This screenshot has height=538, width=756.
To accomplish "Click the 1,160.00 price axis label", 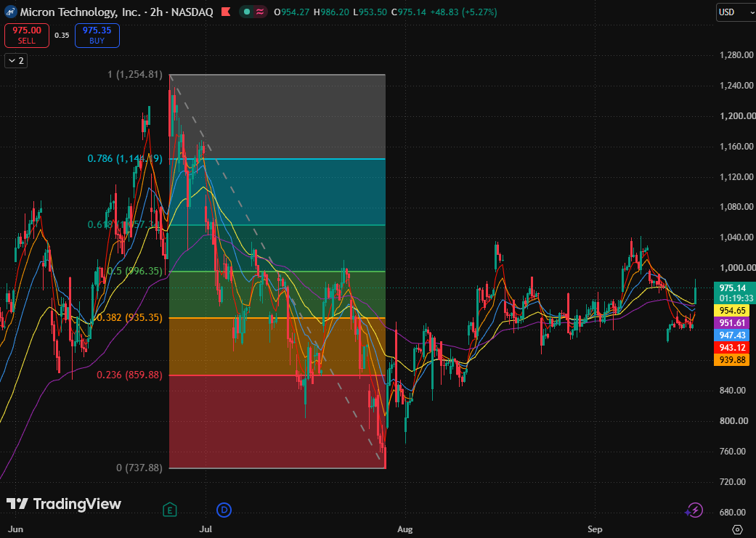I will tap(736, 146).
